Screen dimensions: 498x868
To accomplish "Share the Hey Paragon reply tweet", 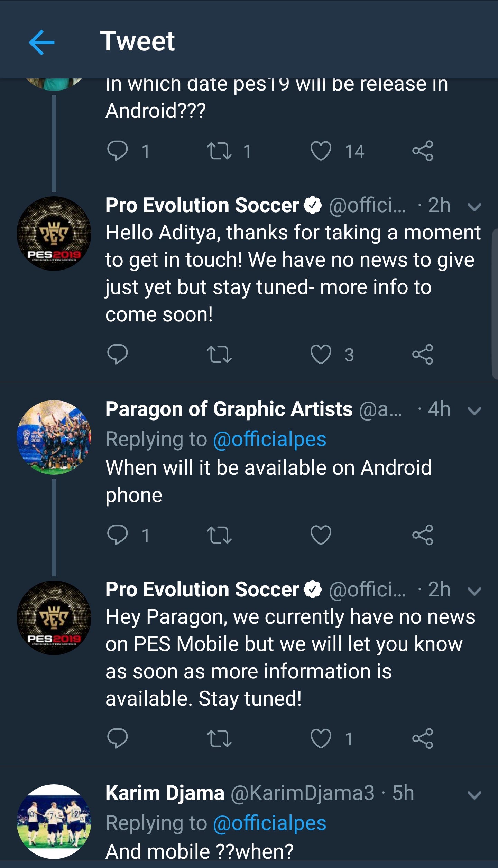I will click(423, 738).
